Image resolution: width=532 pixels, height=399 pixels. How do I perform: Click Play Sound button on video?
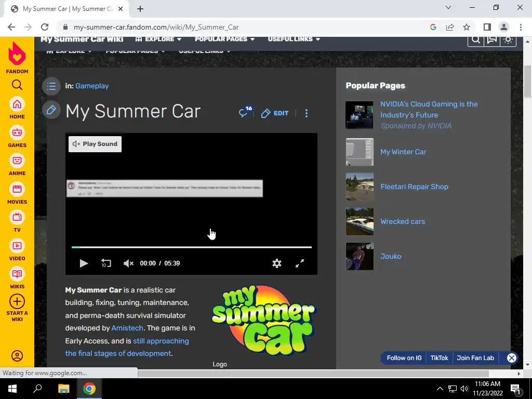95,144
